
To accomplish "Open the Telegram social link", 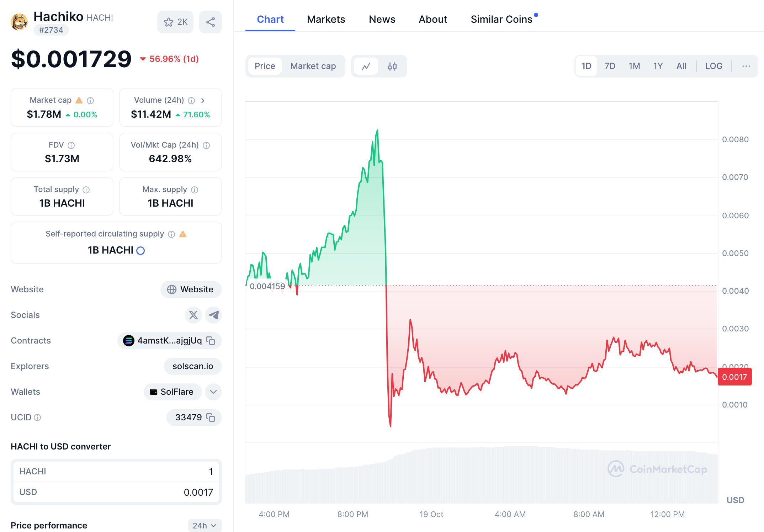I will click(213, 315).
